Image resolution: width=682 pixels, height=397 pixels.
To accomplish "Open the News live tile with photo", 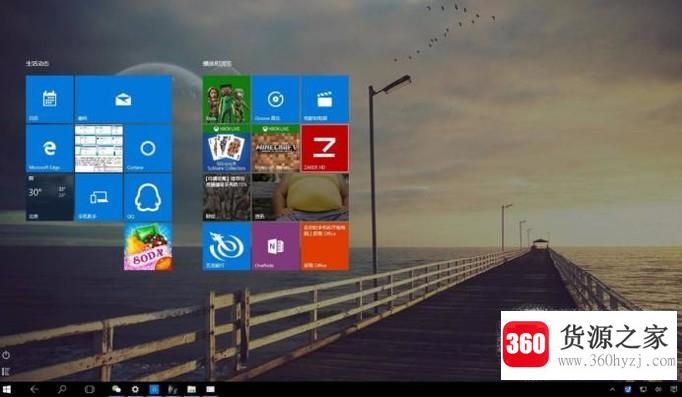I will coord(300,197).
